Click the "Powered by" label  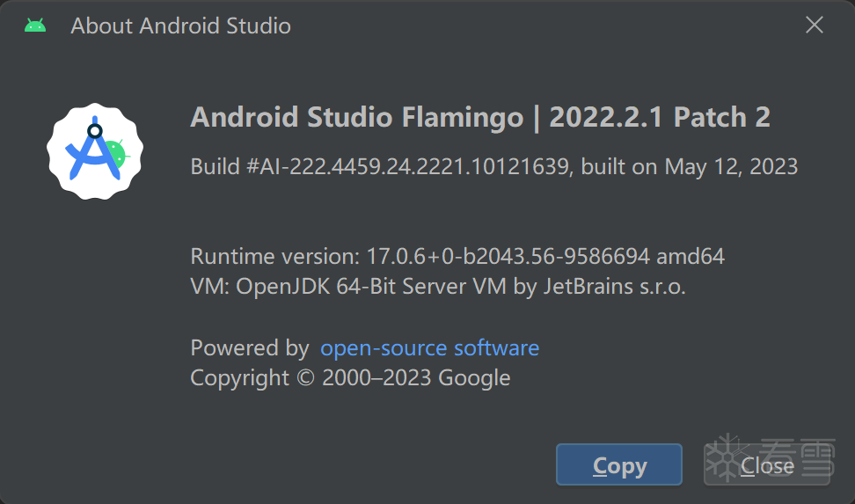tap(250, 348)
